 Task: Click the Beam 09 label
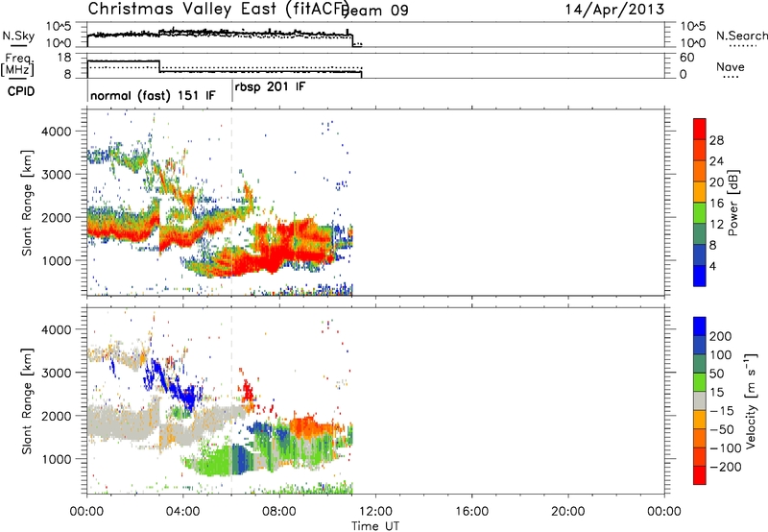click(x=374, y=11)
